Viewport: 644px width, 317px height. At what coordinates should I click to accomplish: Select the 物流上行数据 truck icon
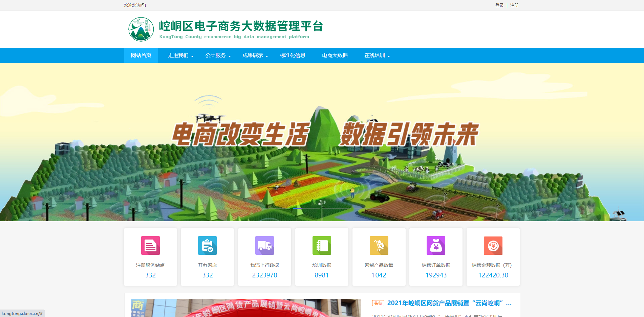264,245
